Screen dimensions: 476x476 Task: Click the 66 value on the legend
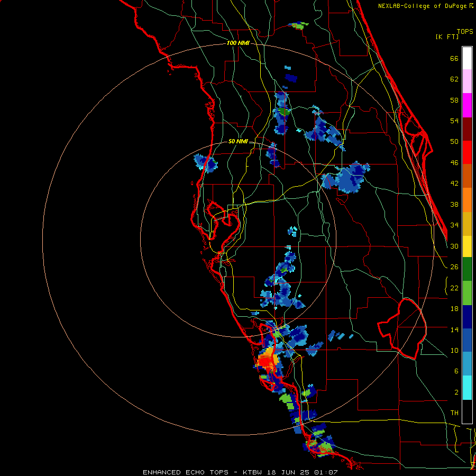click(454, 59)
